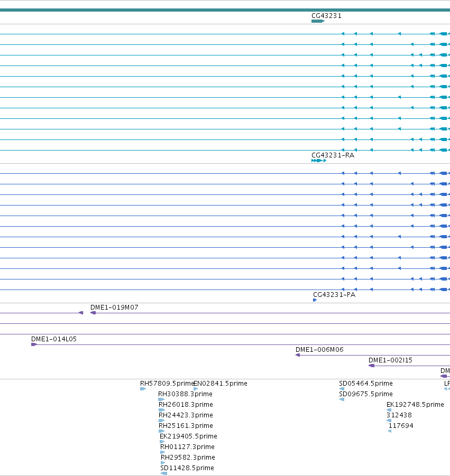This screenshot has width=450, height=476.
Task: Select the SD11428.5prime EST arrow
Action: coord(164,473)
